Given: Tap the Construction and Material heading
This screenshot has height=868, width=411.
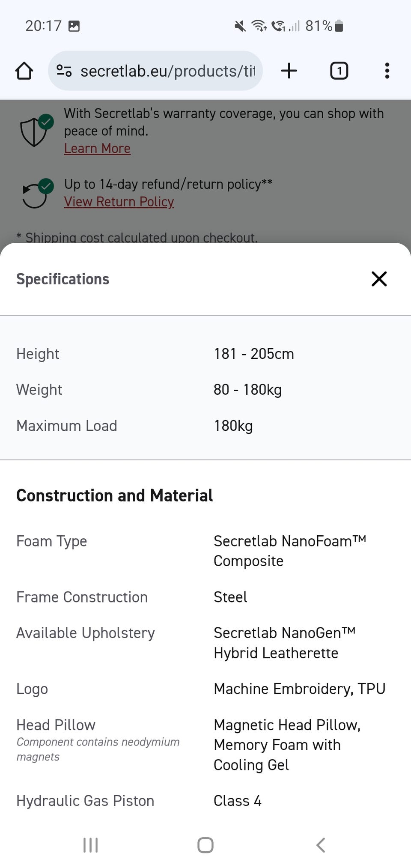Looking at the screenshot, I should click(x=114, y=495).
